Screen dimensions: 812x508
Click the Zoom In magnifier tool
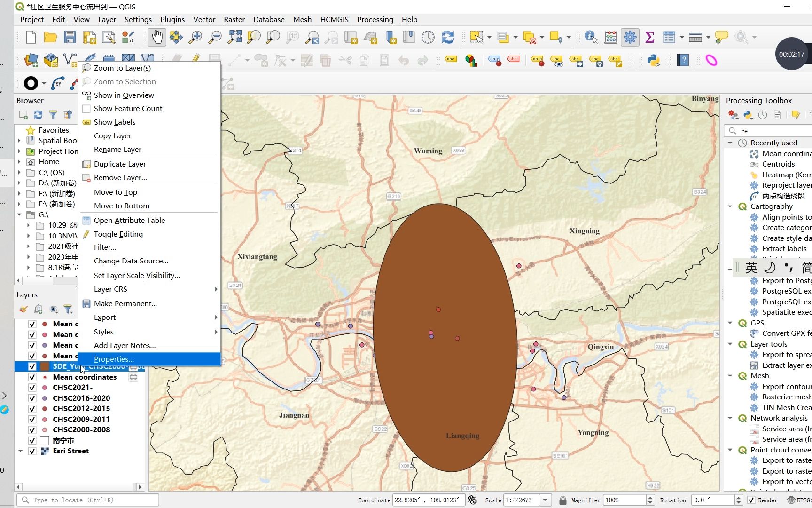tap(195, 37)
